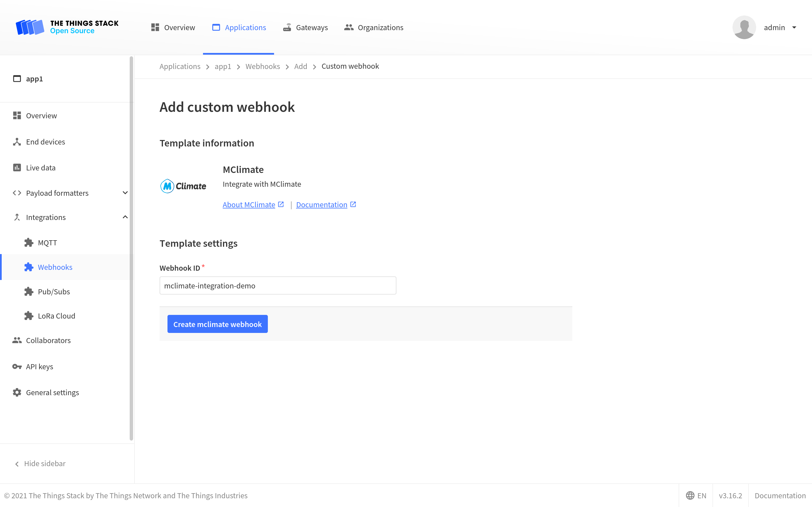Open the Overview icon in sidebar

tap(17, 115)
